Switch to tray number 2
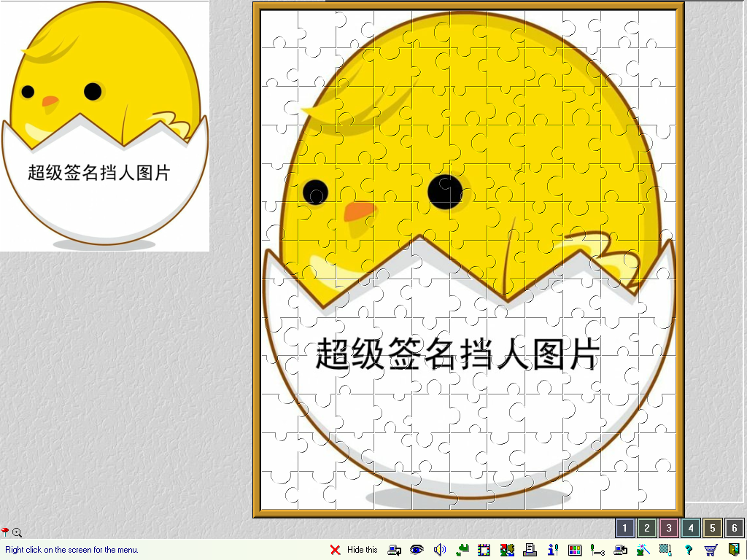Viewport: 747px width, 560px height. (x=647, y=528)
